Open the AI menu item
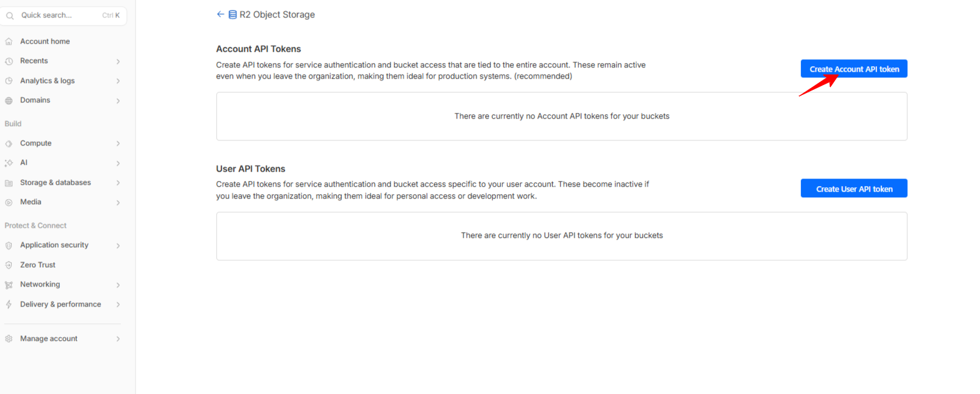 (24, 163)
